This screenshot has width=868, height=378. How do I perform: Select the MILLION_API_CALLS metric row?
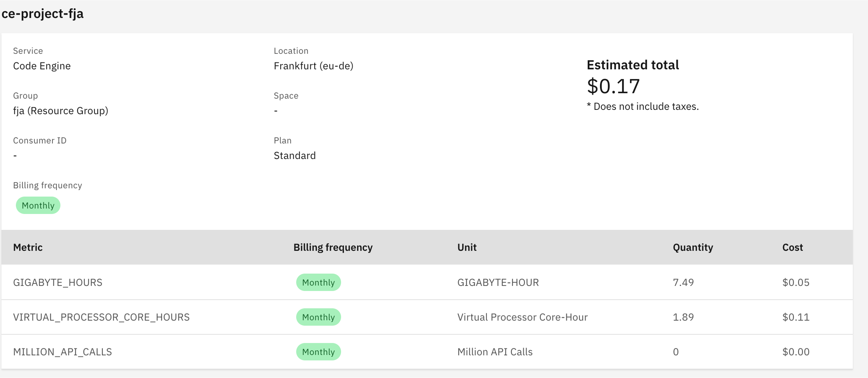point(62,352)
